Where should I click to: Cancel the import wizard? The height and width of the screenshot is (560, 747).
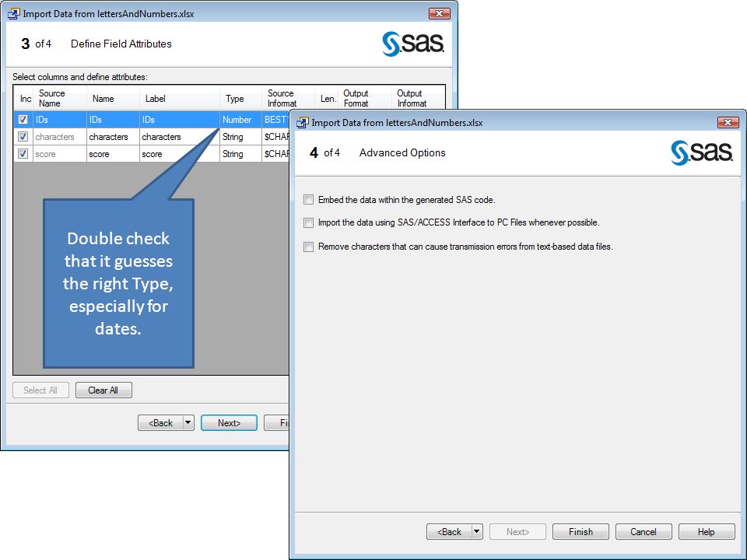point(644,531)
